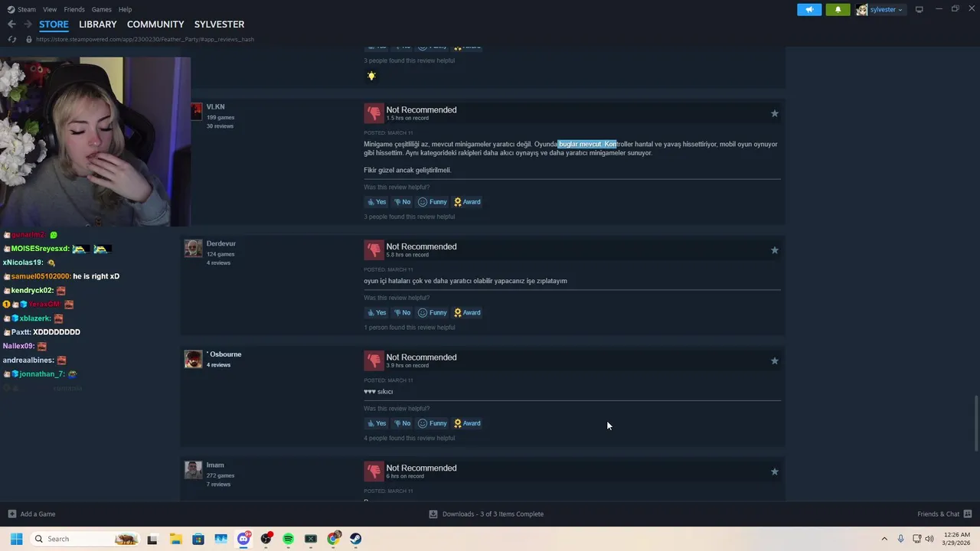Open the Derdevur reviewer name link
Screen dimensions: 980x551
(x=221, y=243)
